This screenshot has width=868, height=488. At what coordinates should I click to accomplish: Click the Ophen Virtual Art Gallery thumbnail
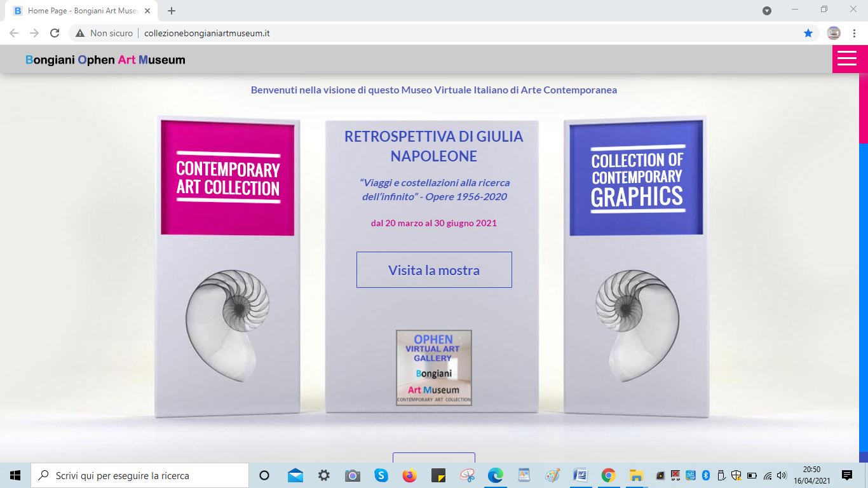pos(434,367)
